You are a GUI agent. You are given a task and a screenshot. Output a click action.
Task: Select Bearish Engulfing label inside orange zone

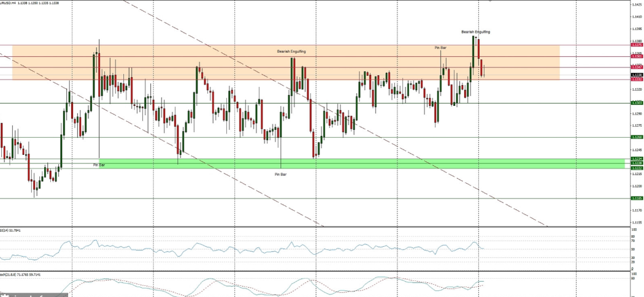coord(291,51)
